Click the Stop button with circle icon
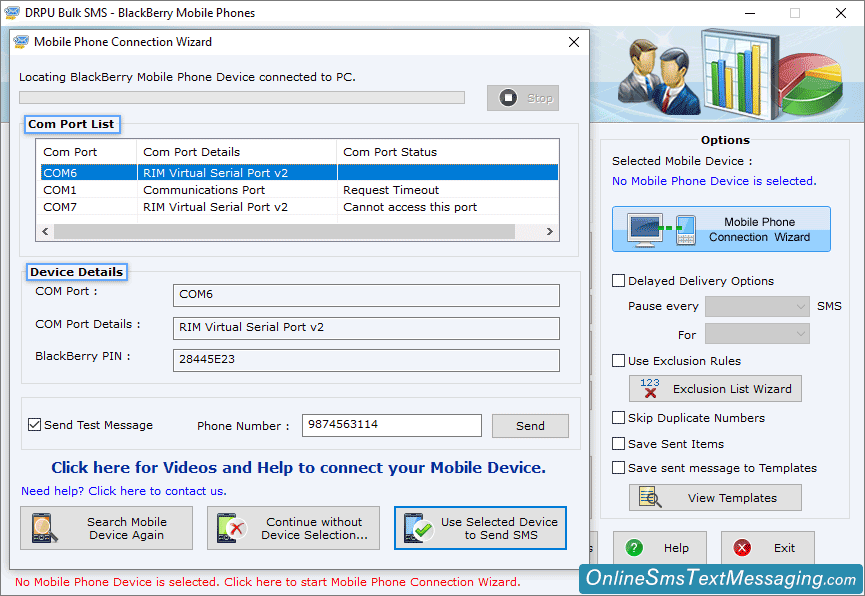The height and width of the screenshot is (596, 865). click(x=522, y=98)
